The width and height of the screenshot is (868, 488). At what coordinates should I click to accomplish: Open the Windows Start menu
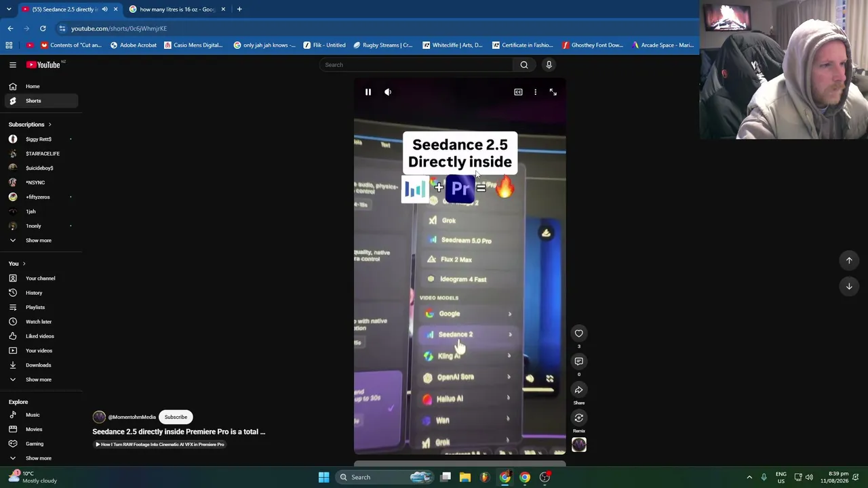pyautogui.click(x=323, y=477)
